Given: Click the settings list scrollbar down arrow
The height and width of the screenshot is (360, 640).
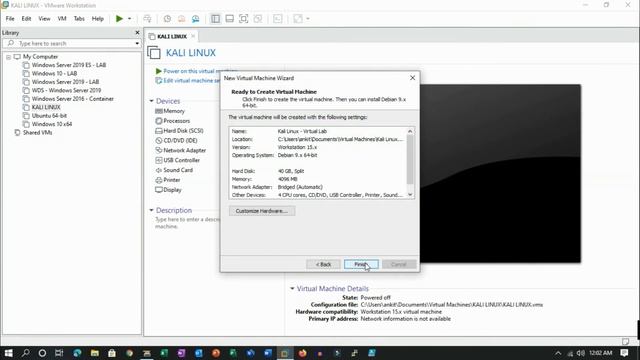Looking at the screenshot, I should pos(410,195).
